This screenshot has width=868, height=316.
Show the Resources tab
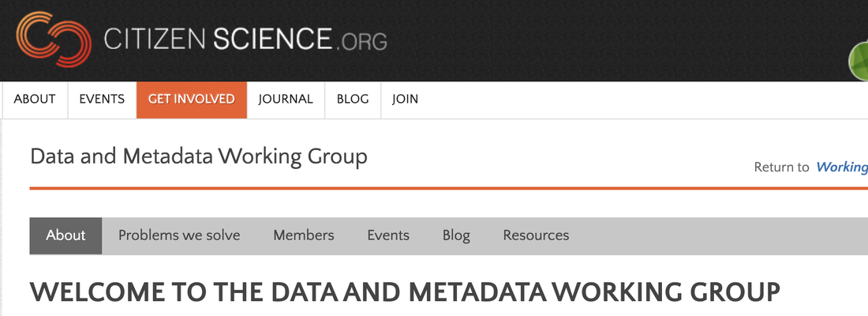point(536,235)
